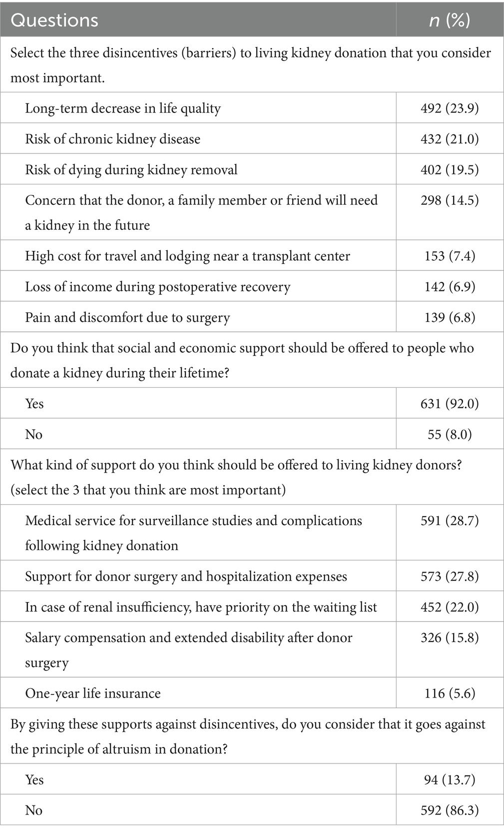Click the value 631 (92.0)

click(450, 404)
